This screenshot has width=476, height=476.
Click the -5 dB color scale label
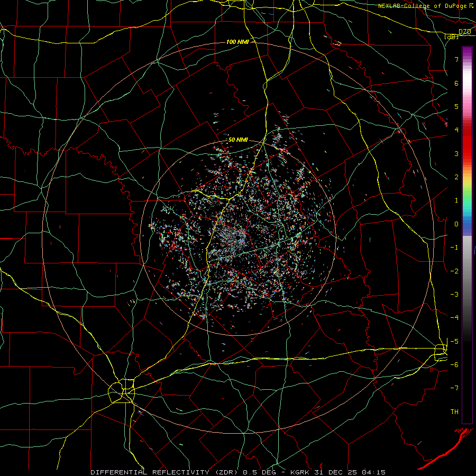pos(454,341)
